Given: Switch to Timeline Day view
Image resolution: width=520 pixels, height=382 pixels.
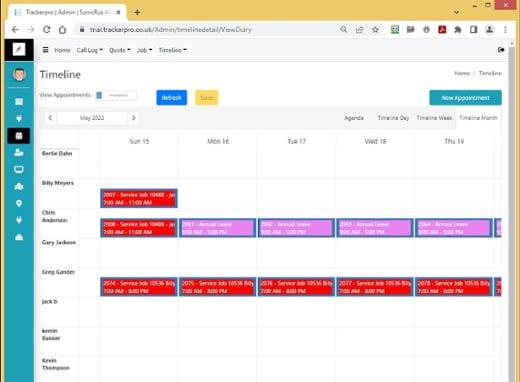Looking at the screenshot, I should coord(393,118).
